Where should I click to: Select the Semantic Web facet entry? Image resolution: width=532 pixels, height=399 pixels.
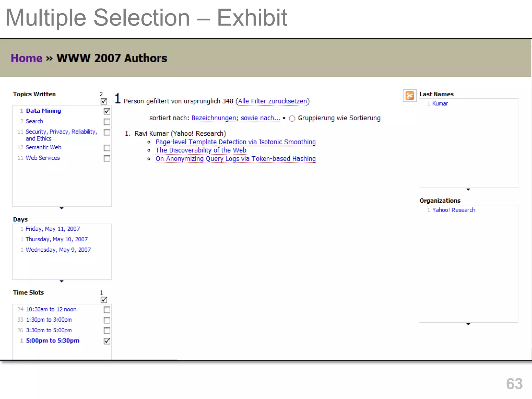pos(43,147)
